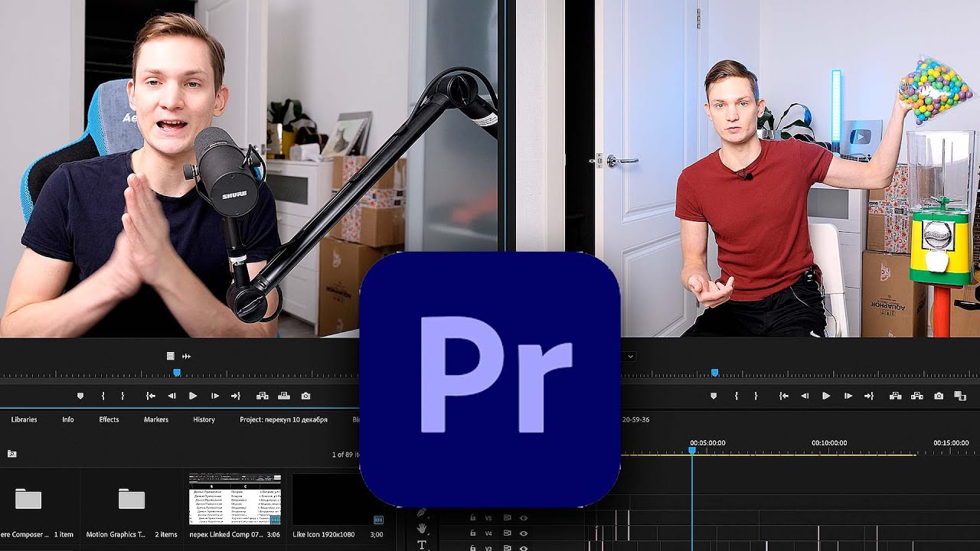Screen dimensions: 980x551
Task: Toggle sync lock on track V4
Action: [x=508, y=533]
